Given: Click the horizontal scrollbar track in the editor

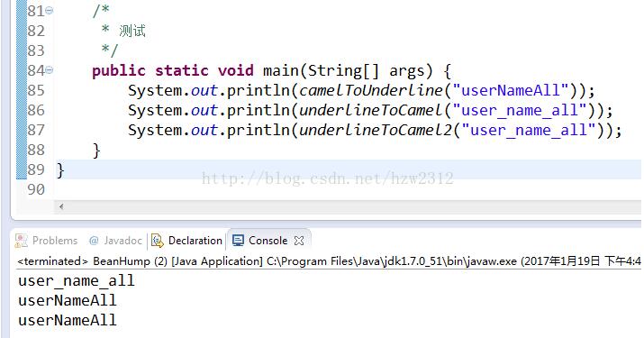Looking at the screenshot, I should click(x=353, y=206).
